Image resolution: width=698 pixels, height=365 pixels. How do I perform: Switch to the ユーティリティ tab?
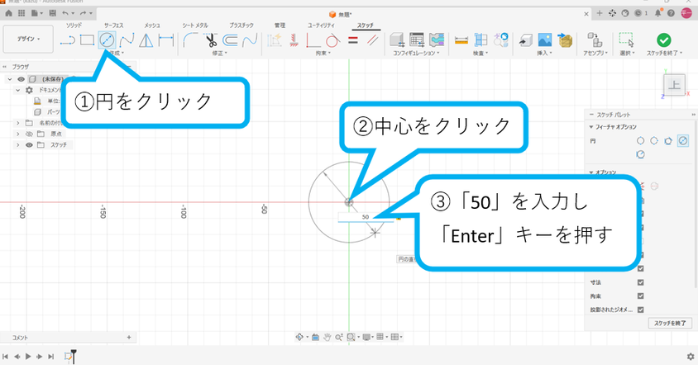pyautogui.click(x=321, y=25)
